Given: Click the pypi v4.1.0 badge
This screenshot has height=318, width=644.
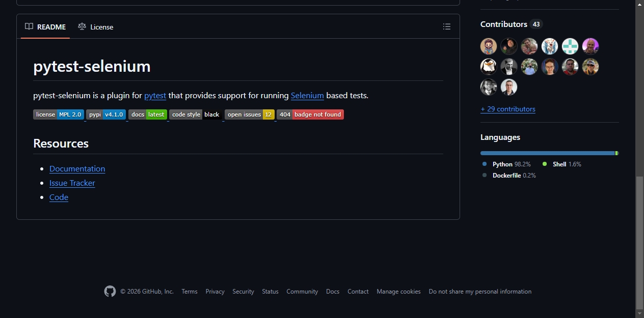Looking at the screenshot, I should coord(106,114).
